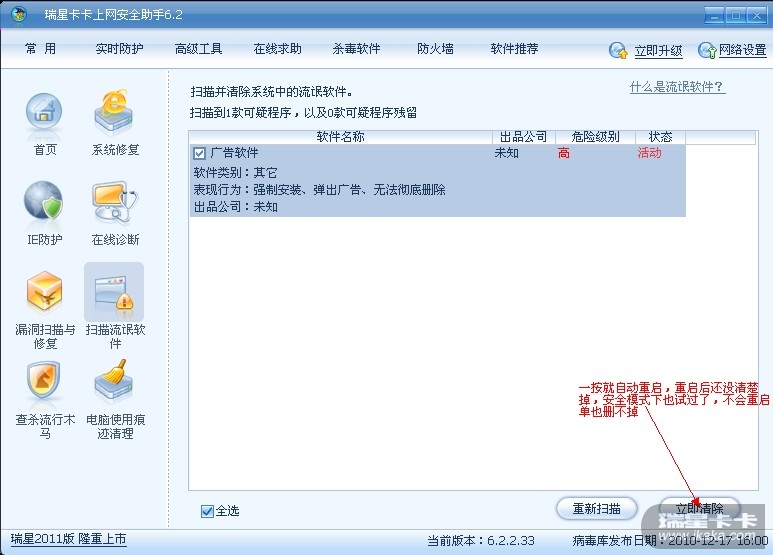Minimize the window with title bar button

(714, 15)
